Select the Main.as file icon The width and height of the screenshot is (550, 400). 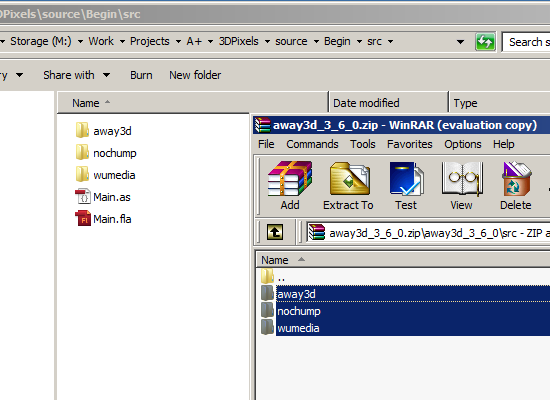pyautogui.click(x=83, y=196)
